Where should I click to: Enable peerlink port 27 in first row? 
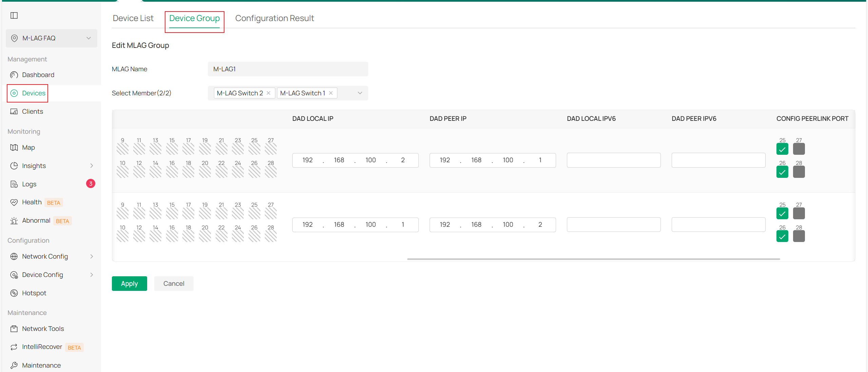799,149
